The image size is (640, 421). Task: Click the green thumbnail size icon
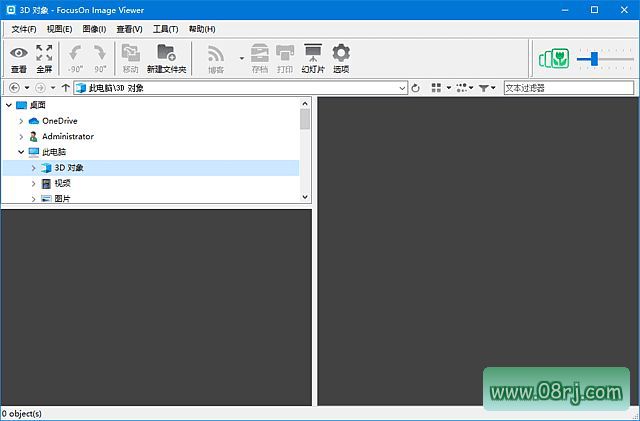click(x=554, y=58)
